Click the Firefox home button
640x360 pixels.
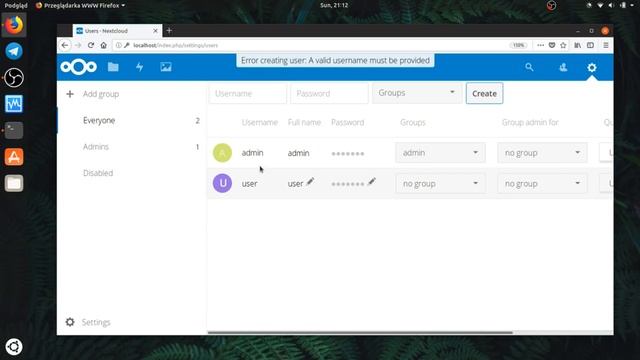[x=104, y=45]
